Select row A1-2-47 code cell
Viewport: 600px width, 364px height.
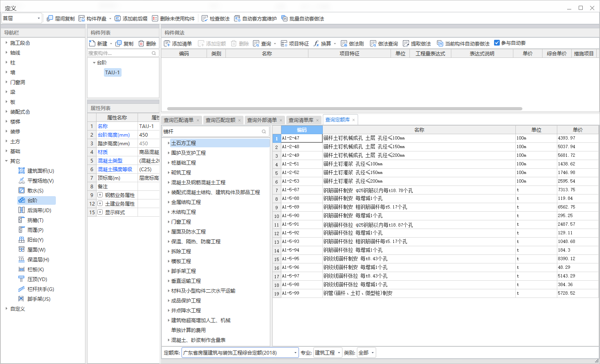(302, 138)
